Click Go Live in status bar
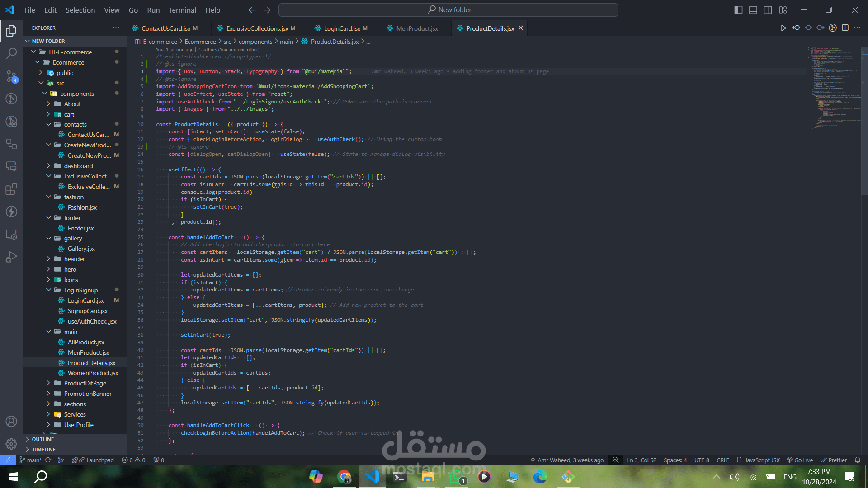Viewport: 868px width, 488px height. point(800,460)
